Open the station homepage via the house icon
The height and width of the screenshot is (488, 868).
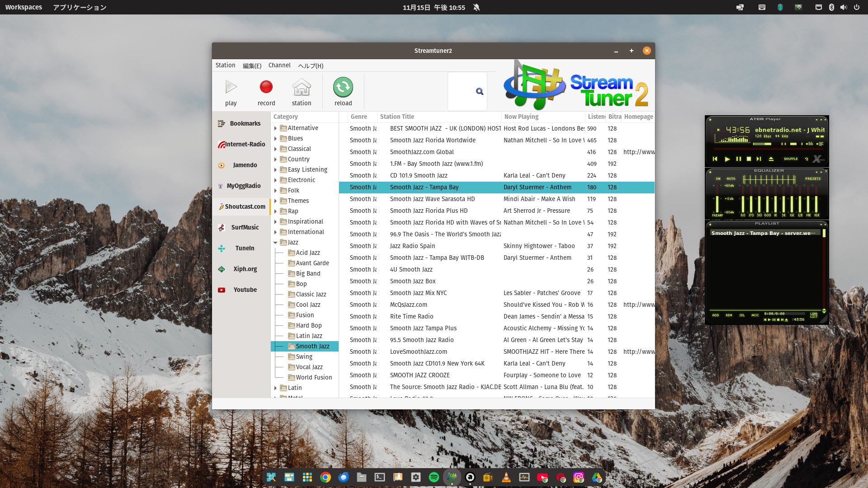302,92
